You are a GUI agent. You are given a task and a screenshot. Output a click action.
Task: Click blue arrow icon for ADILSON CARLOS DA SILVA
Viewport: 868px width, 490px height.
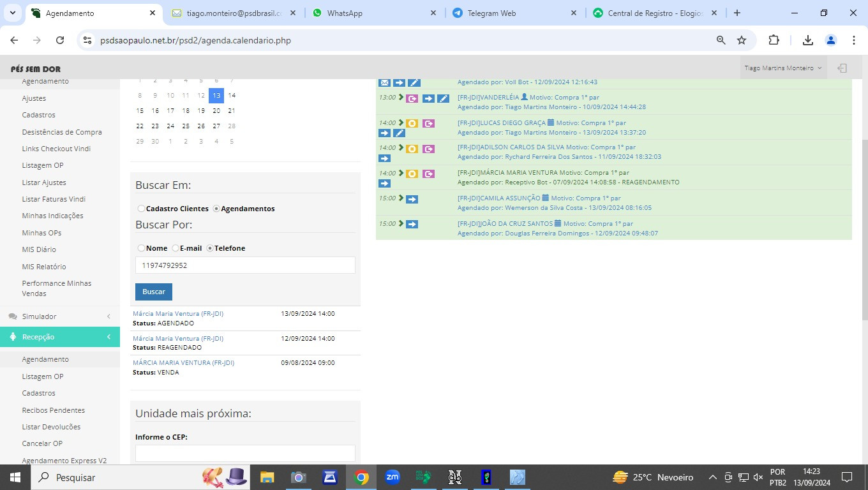point(384,158)
